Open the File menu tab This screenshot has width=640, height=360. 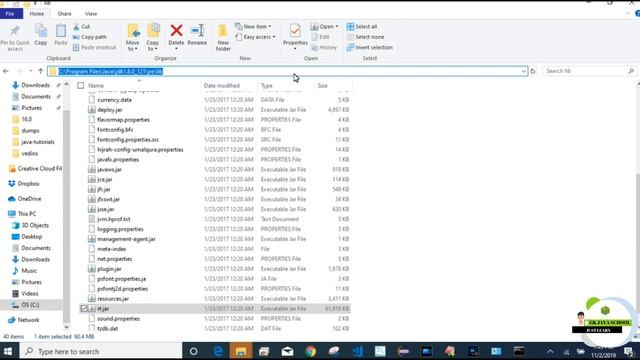(10, 13)
